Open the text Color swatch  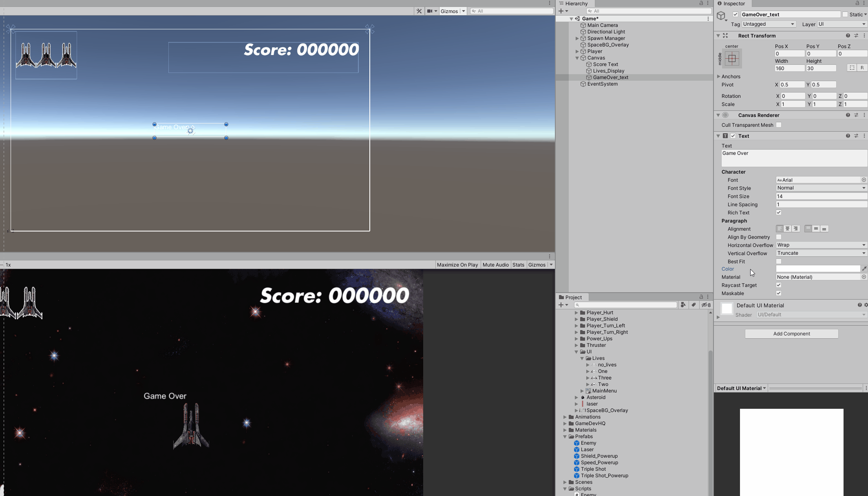point(817,269)
